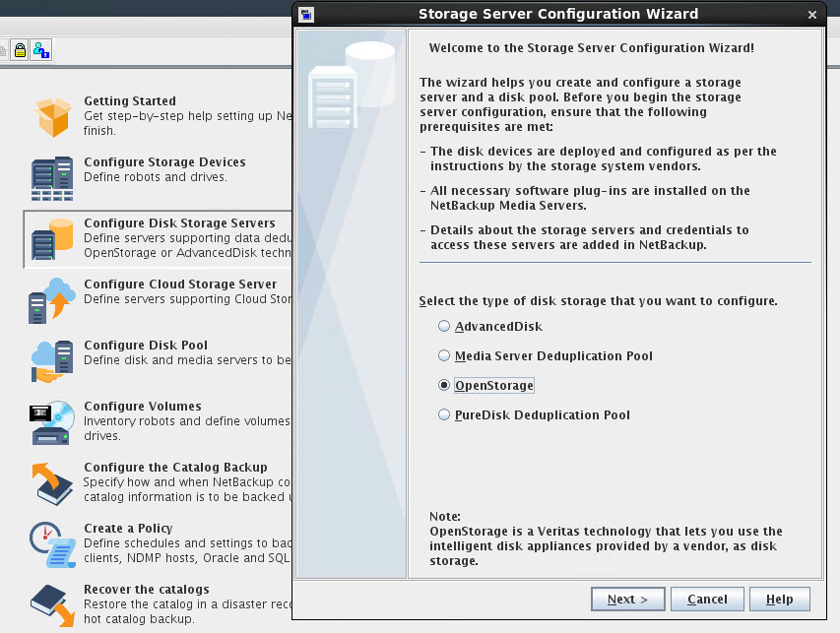Screen dimensions: 840x633
Task: Click the 'Note:' label text
Action: [x=445, y=516]
